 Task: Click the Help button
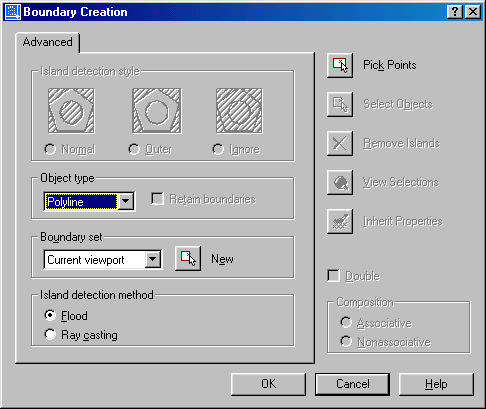coord(436,384)
